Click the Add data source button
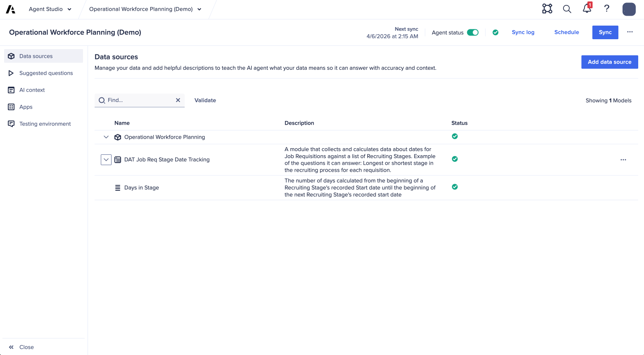This screenshot has width=644, height=355. tap(609, 62)
